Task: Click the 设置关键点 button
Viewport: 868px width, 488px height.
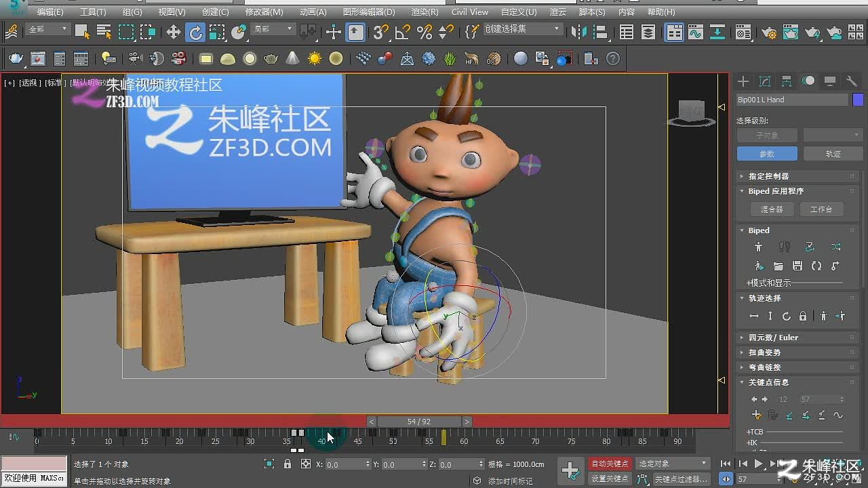Action: (610, 479)
